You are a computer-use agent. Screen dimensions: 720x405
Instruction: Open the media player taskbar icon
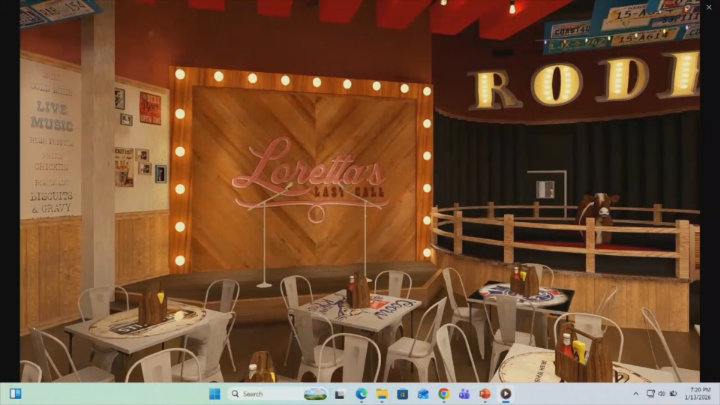click(506, 394)
